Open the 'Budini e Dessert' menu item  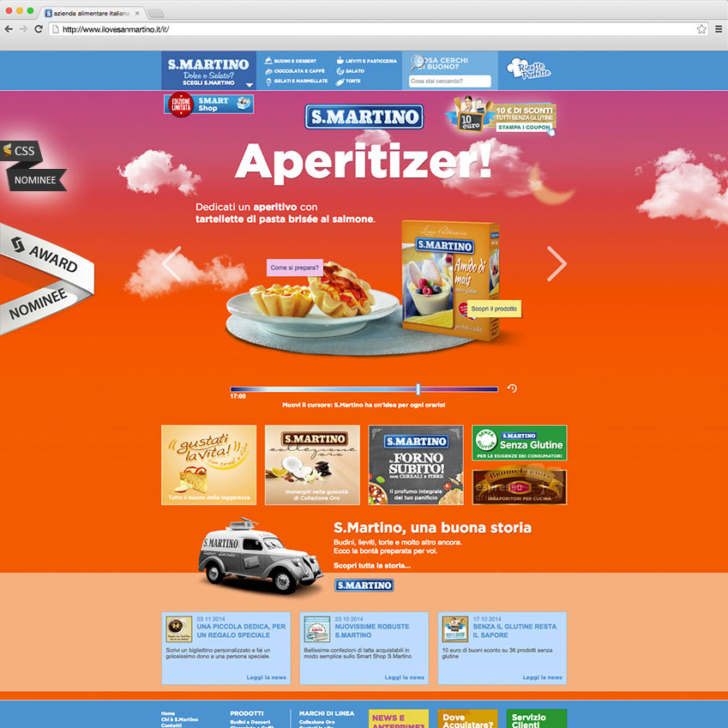[x=291, y=61]
